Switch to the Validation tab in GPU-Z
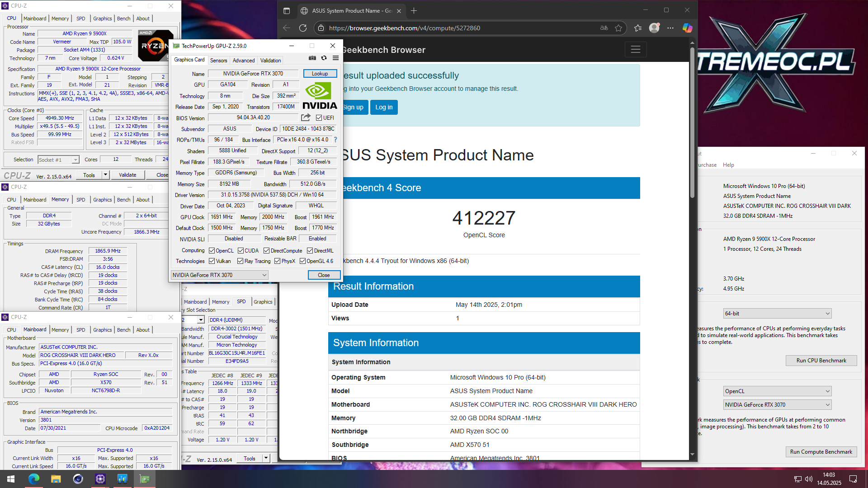The width and height of the screenshot is (868, 488). coord(271,60)
